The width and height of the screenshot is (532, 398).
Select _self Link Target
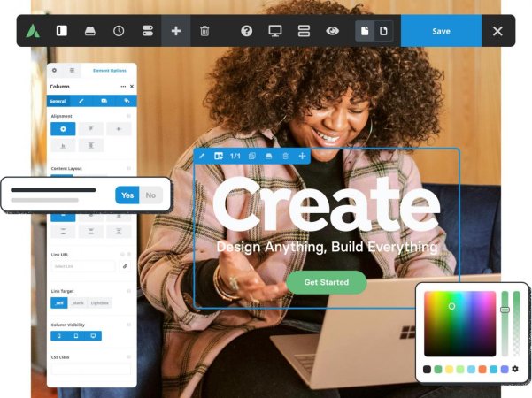pos(59,302)
